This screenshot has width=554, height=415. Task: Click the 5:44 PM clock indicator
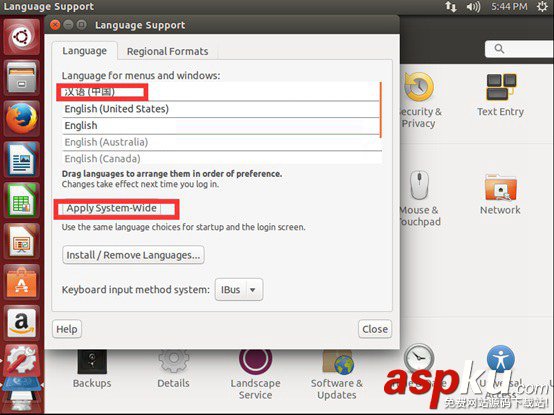point(509,6)
